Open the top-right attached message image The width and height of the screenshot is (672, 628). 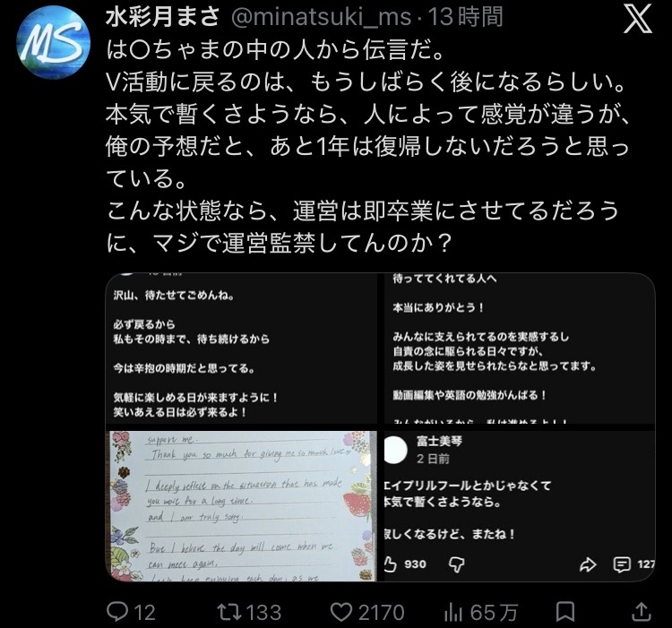point(520,348)
